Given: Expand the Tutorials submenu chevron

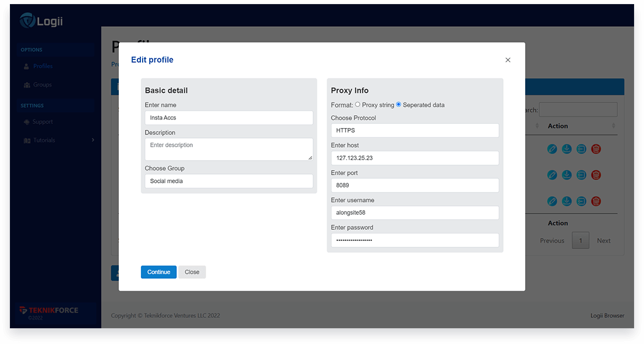Looking at the screenshot, I should coord(92,140).
